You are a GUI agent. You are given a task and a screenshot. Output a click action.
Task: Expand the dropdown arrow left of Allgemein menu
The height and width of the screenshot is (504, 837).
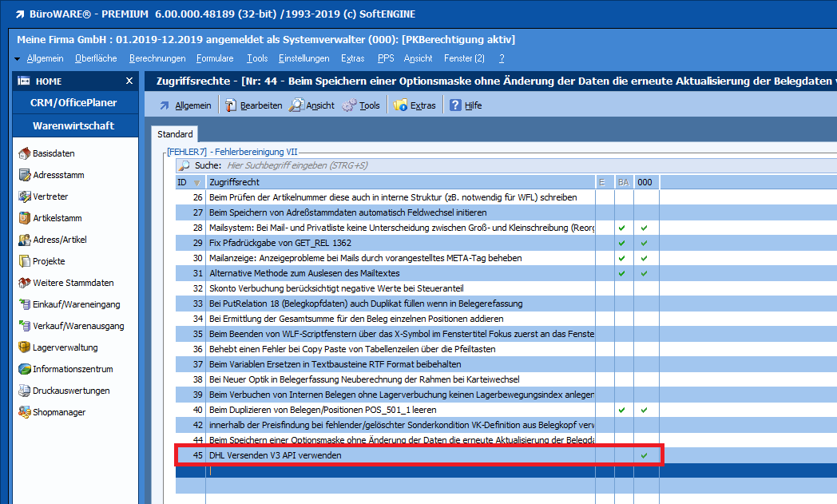18,59
